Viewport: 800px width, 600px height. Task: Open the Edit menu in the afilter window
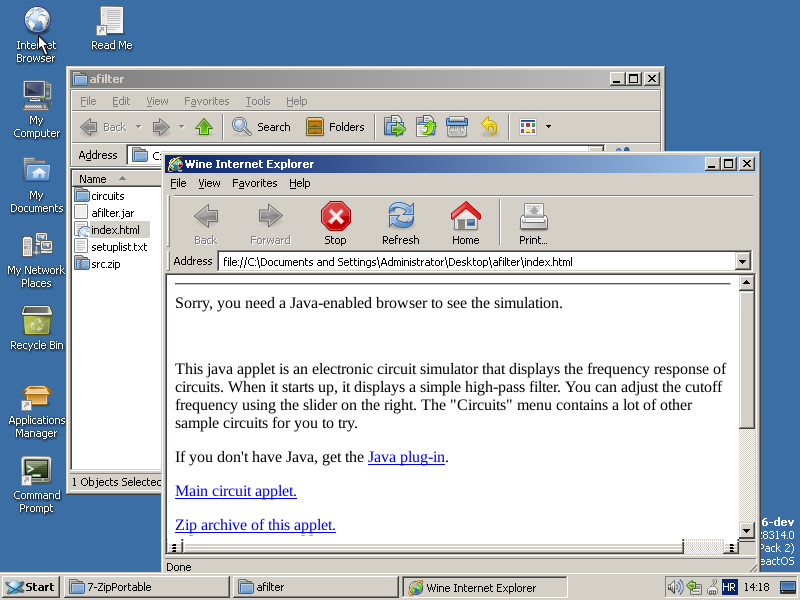pos(121,101)
